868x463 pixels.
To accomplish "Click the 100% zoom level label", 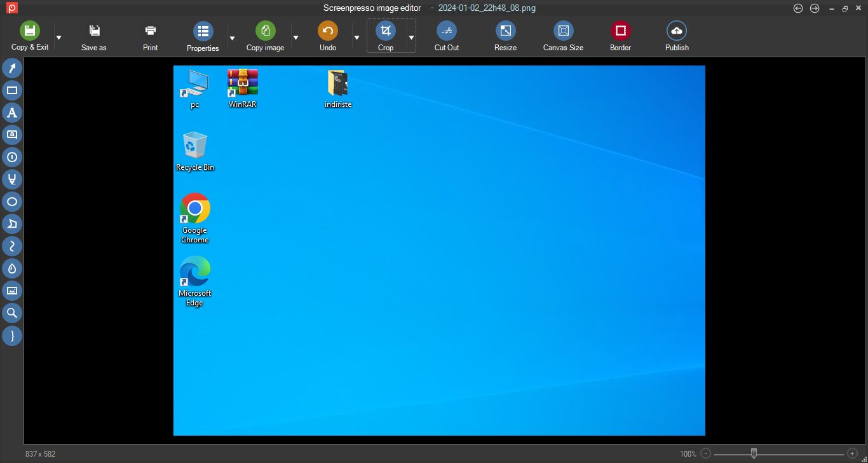I will 688,454.
